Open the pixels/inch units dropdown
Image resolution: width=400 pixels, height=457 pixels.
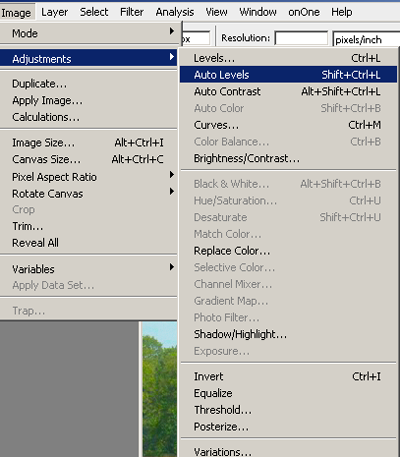coord(366,39)
